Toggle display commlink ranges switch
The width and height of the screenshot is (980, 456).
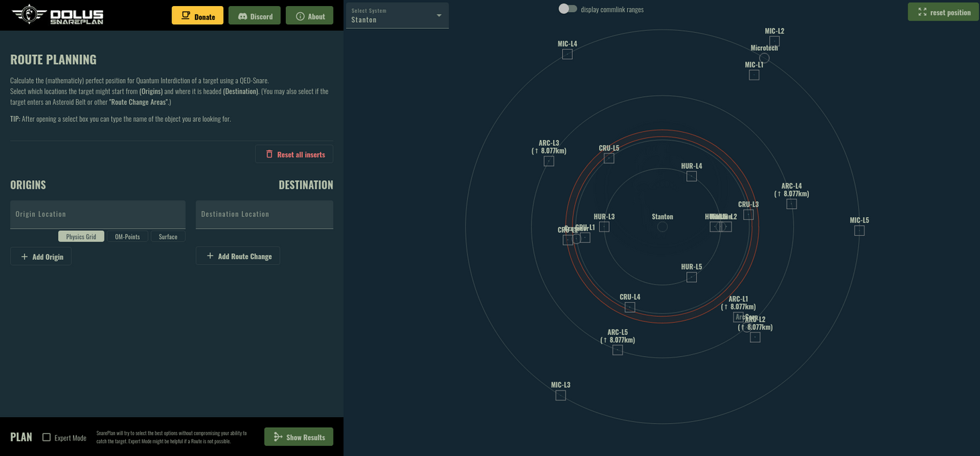[568, 9]
